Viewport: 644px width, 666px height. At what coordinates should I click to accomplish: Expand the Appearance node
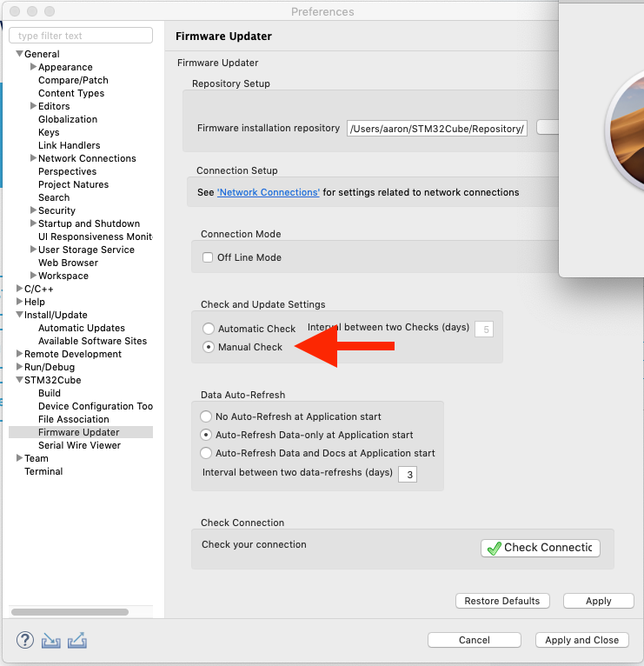coord(33,67)
